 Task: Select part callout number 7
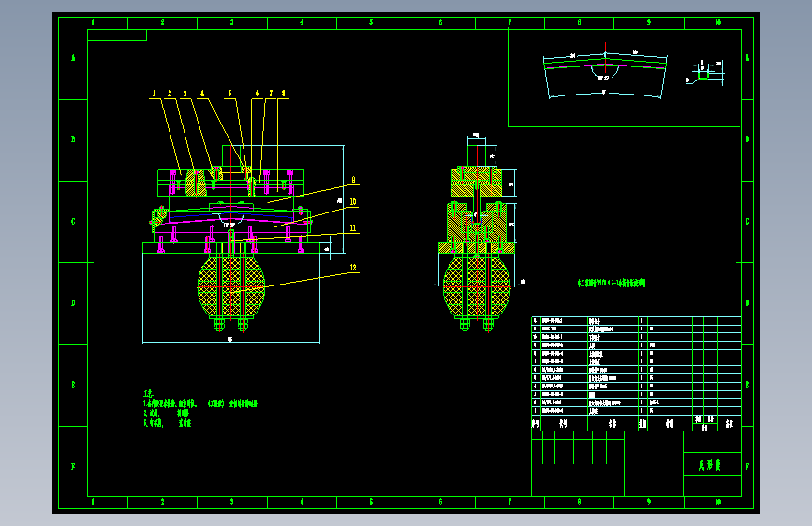pos(271,94)
